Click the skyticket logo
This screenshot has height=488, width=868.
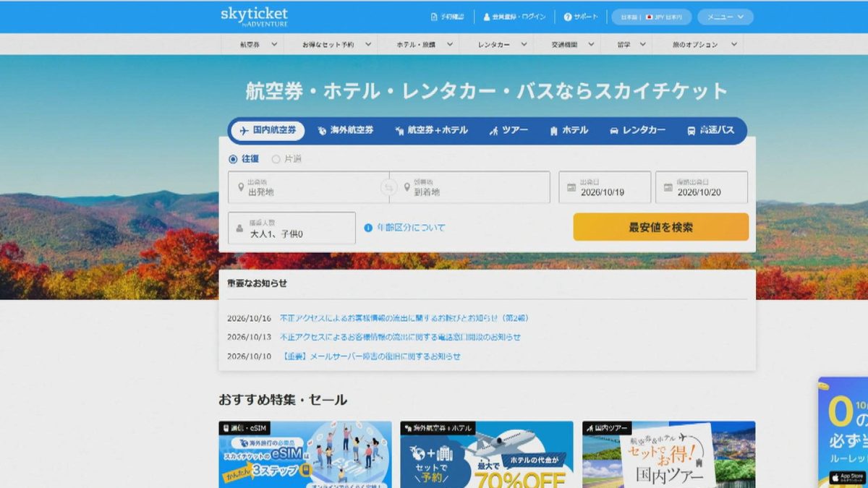point(254,17)
